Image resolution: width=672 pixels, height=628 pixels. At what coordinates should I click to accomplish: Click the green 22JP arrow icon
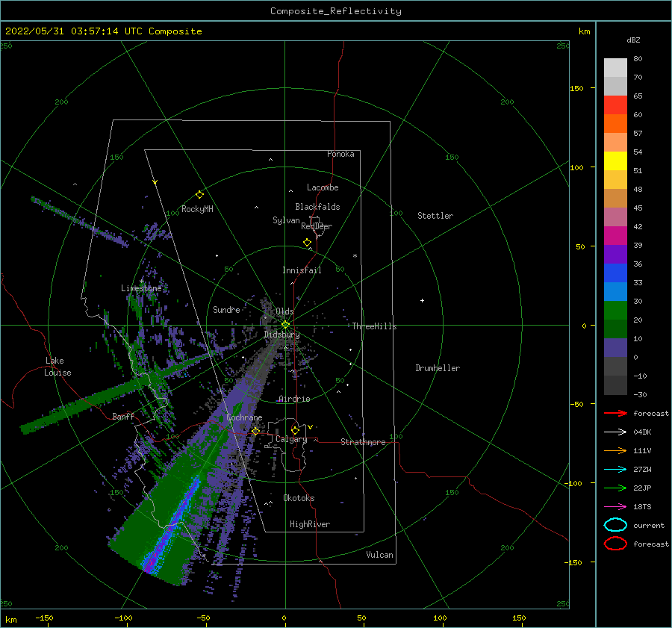[615, 488]
